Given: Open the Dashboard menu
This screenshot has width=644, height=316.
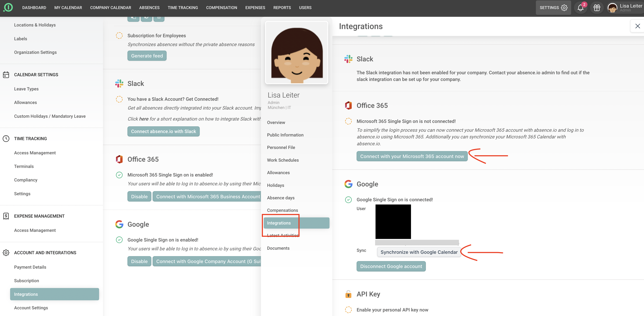Looking at the screenshot, I should coord(34,8).
